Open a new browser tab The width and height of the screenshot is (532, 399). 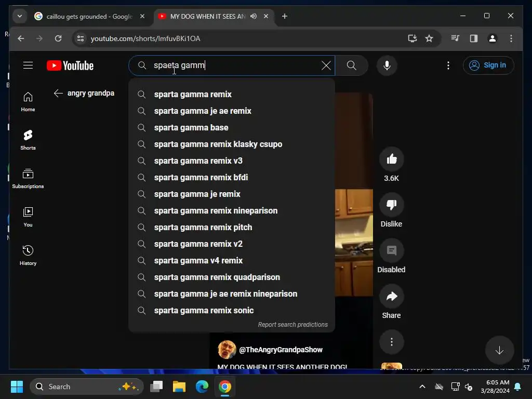(285, 16)
